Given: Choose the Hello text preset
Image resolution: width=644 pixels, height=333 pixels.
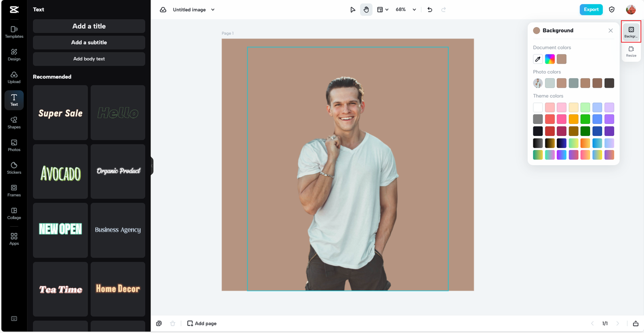Looking at the screenshot, I should click(118, 113).
